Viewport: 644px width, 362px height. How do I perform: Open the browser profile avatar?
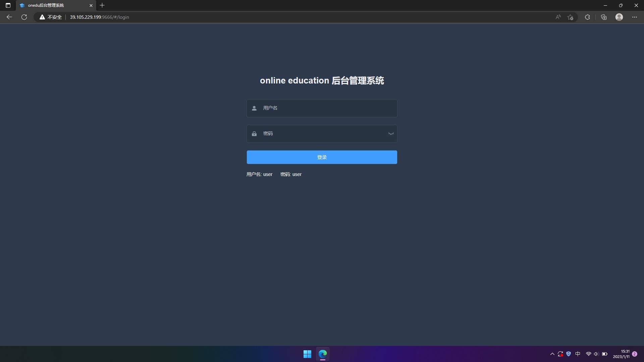[619, 17]
